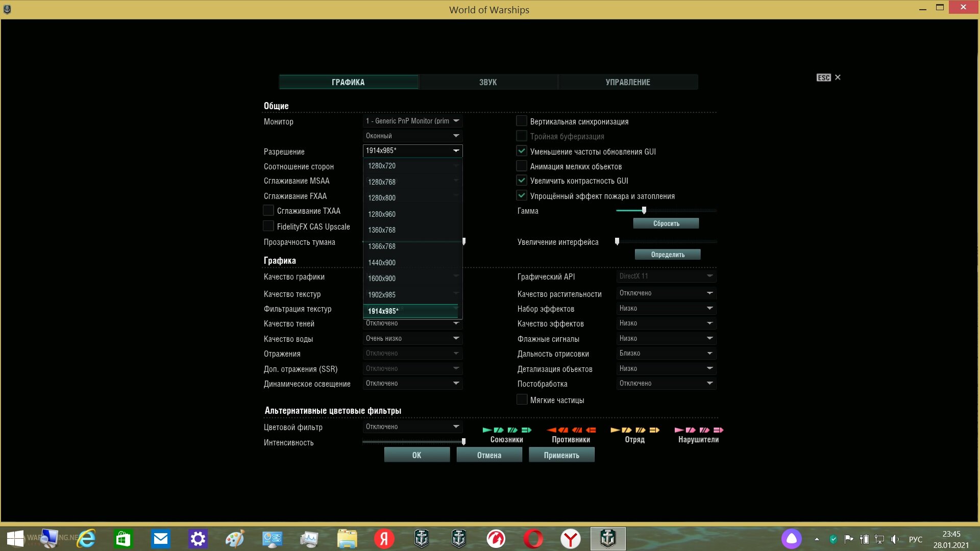Click the Применить button
Screen dimensions: 980x551
coord(561,455)
